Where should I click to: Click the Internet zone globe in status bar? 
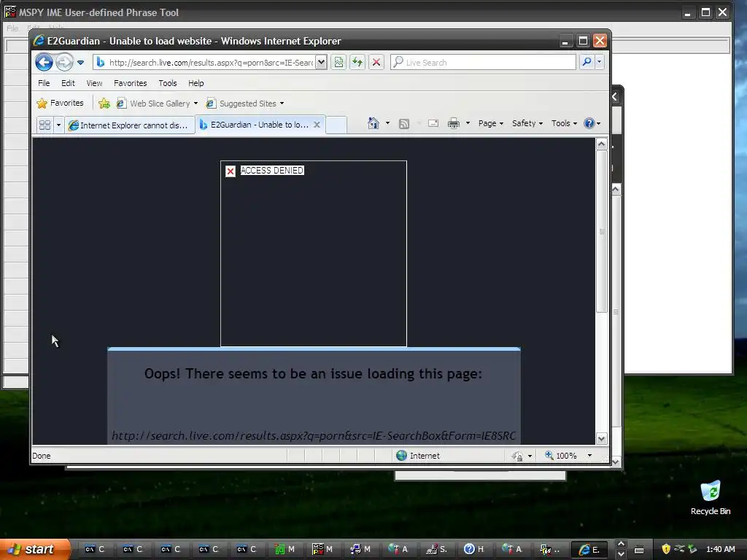click(x=402, y=456)
